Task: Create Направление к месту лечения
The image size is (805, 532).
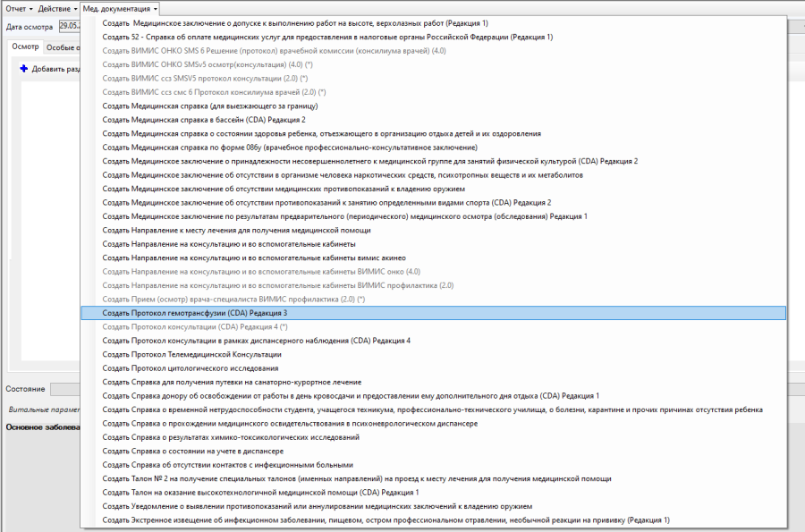Action: click(434, 231)
